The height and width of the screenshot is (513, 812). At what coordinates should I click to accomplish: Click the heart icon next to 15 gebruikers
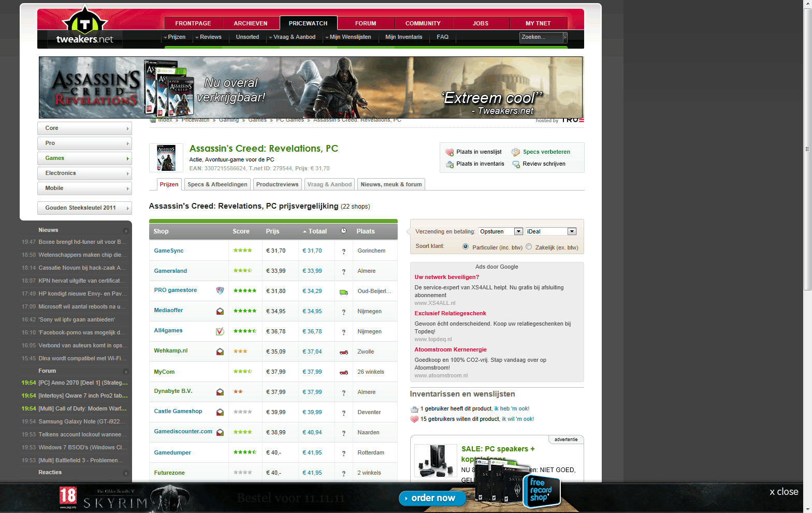click(414, 419)
